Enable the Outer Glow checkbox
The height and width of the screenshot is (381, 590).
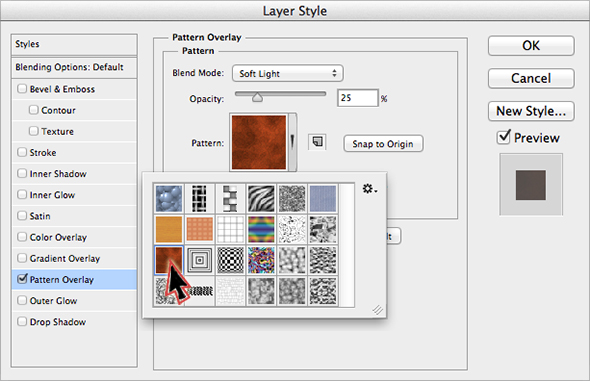pyautogui.click(x=22, y=301)
